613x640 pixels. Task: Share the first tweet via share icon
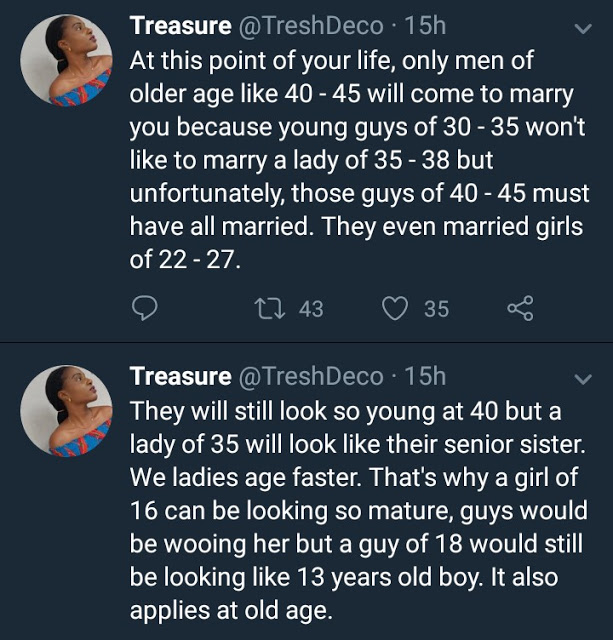pyautogui.click(x=520, y=308)
